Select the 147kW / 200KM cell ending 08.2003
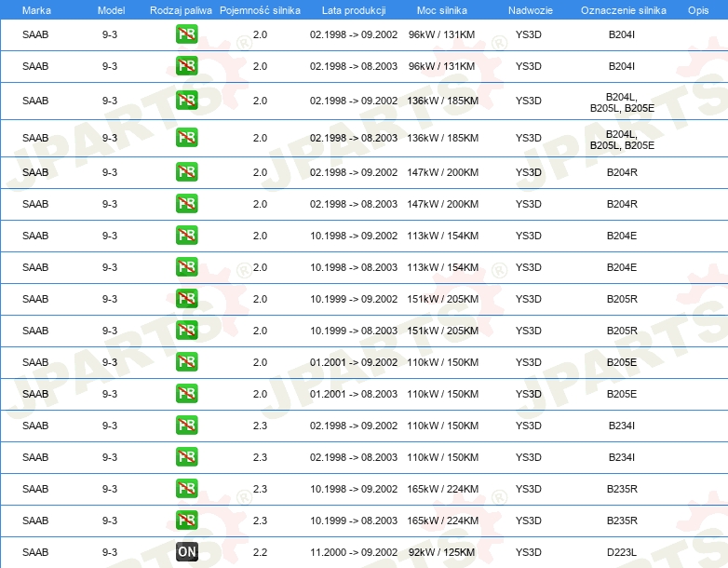The height and width of the screenshot is (568, 728). [x=443, y=204]
